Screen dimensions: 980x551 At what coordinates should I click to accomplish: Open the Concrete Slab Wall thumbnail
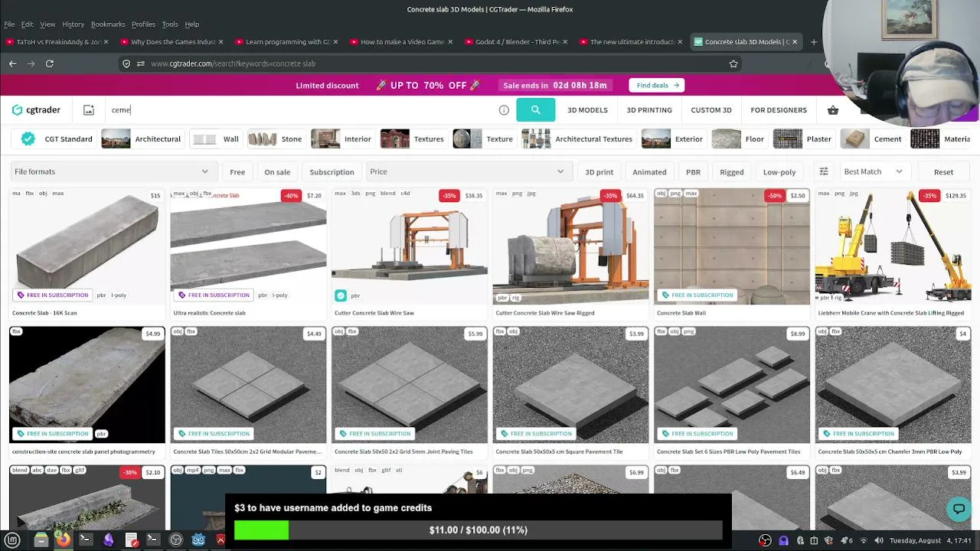(732, 246)
